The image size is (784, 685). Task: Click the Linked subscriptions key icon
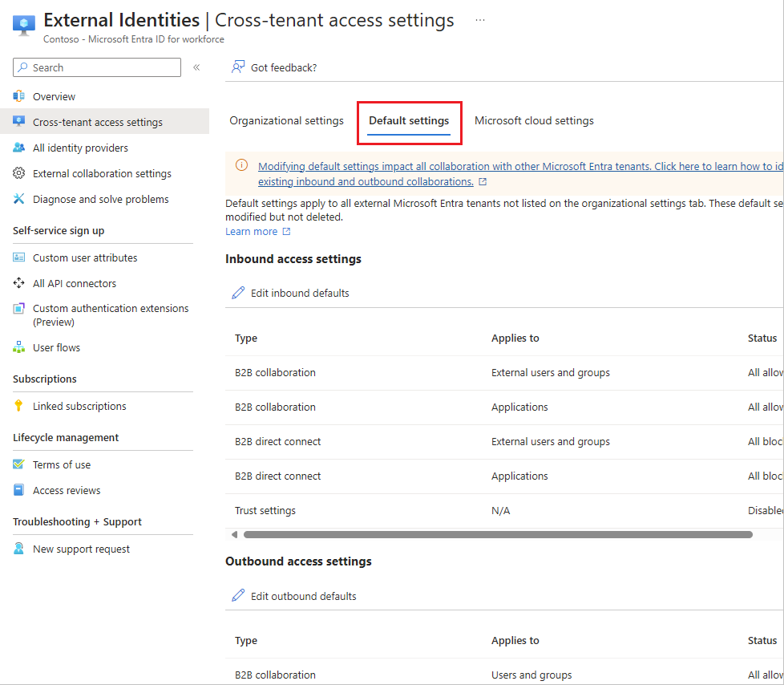tap(19, 406)
